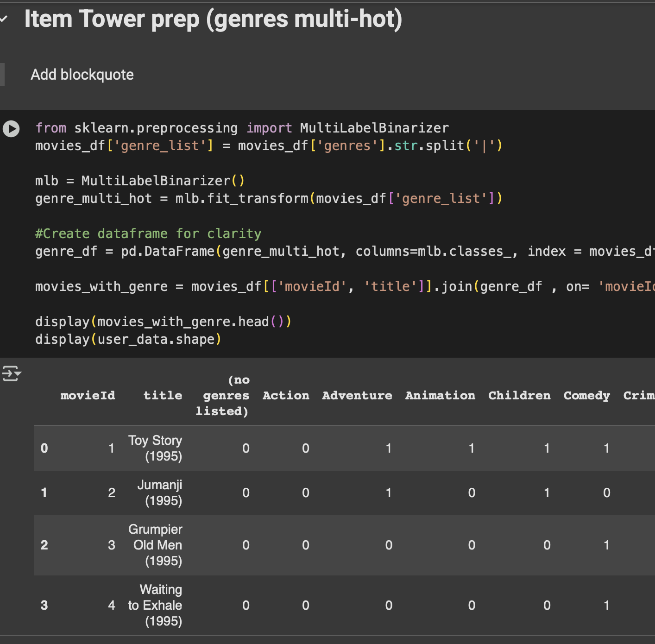
Task: Select the Add blockquote text cell
Action: (x=82, y=75)
